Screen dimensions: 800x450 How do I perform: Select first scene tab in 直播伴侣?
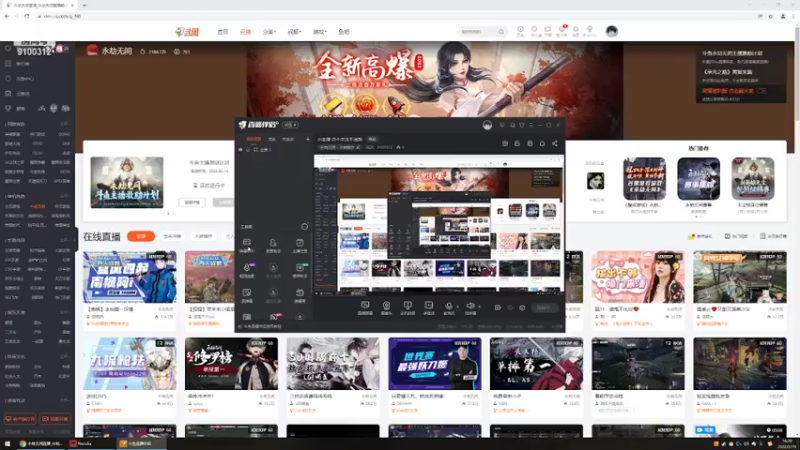point(254,139)
